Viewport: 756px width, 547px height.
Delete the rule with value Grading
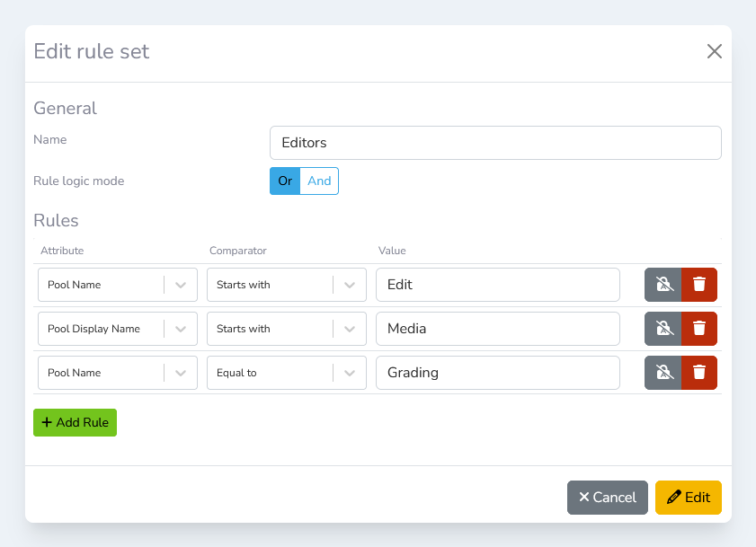point(699,373)
